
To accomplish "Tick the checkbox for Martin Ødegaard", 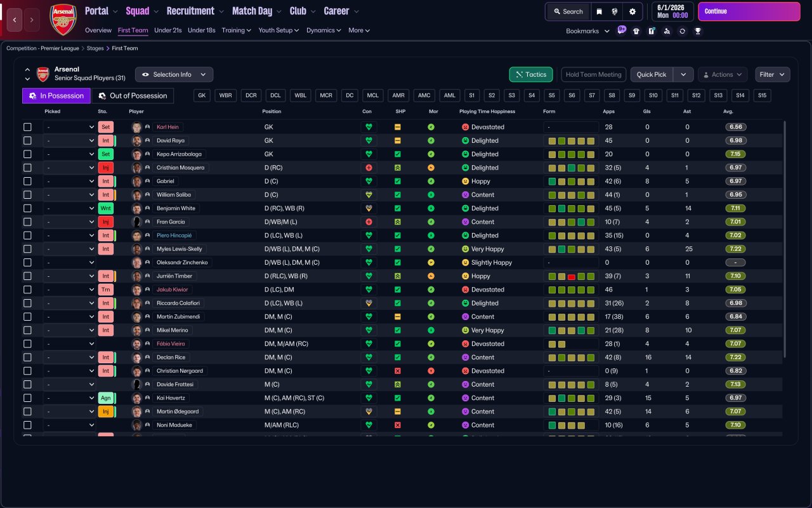I will [x=27, y=411].
